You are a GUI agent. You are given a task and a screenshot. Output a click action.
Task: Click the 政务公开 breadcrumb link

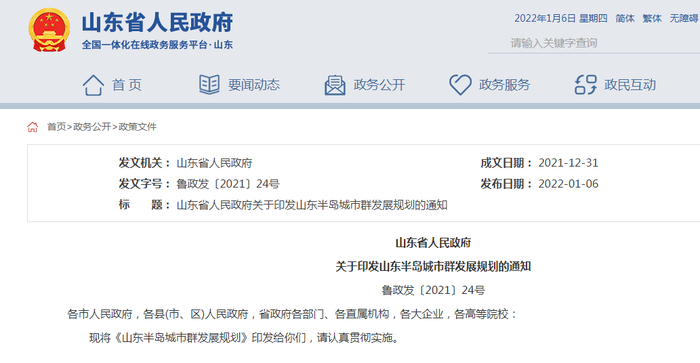[92, 127]
